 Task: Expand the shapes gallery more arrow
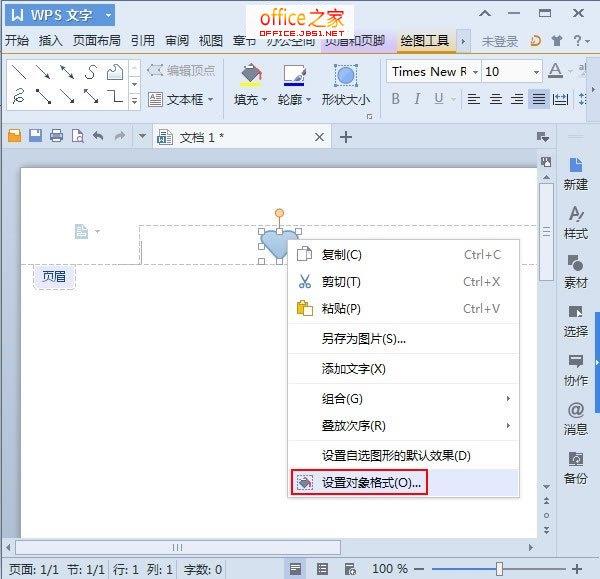134,101
